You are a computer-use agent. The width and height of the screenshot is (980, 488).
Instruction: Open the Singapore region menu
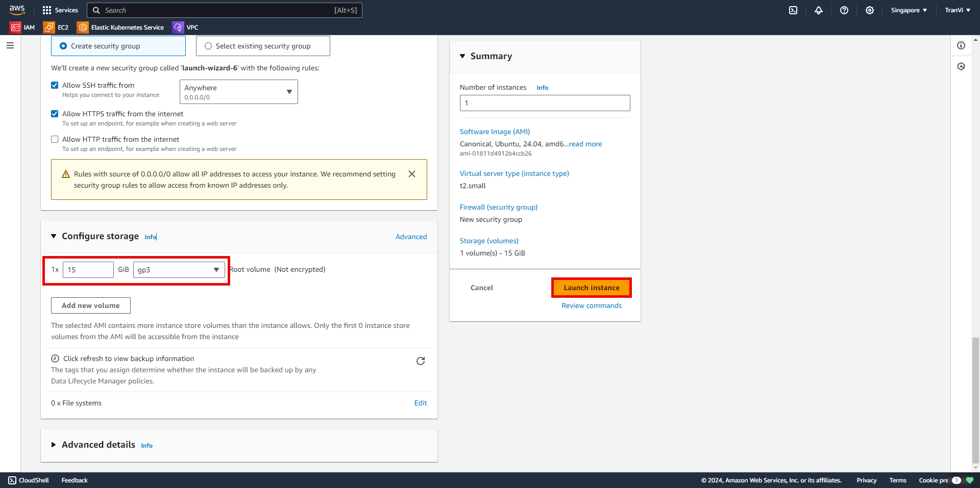coord(909,10)
